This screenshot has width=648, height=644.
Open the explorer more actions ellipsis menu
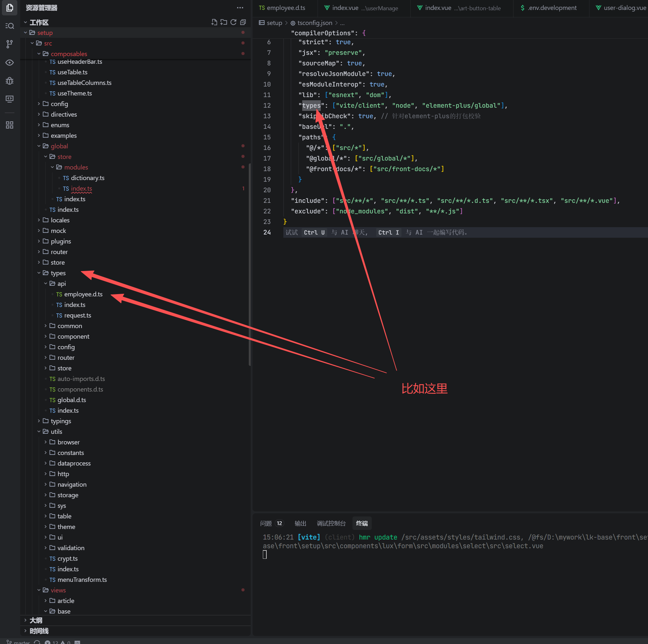coord(240,8)
